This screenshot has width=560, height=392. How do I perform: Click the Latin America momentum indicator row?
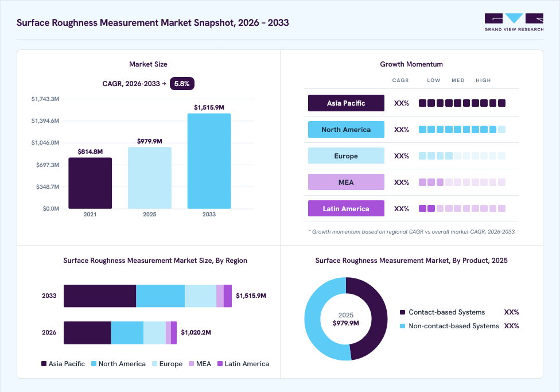point(462,209)
